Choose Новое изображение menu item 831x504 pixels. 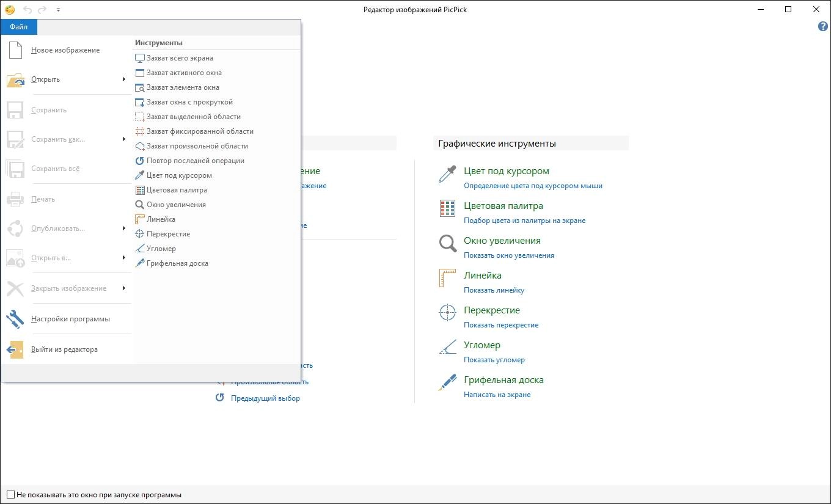click(67, 50)
